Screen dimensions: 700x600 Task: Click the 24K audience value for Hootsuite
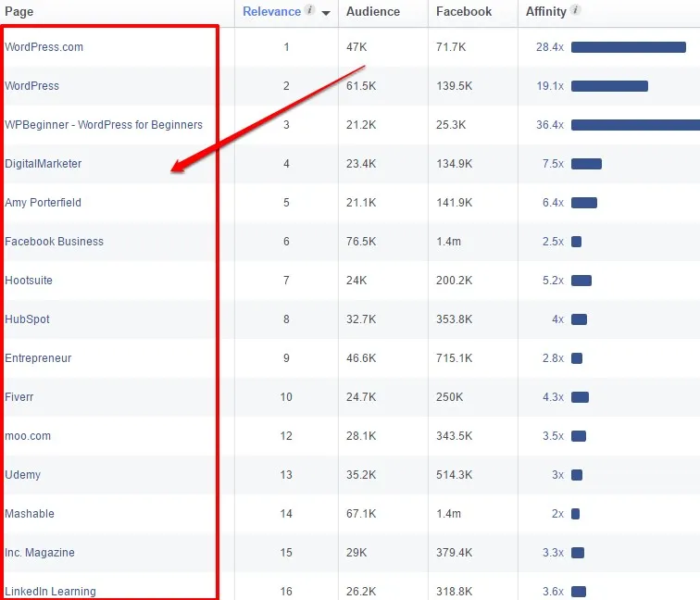tap(356, 281)
